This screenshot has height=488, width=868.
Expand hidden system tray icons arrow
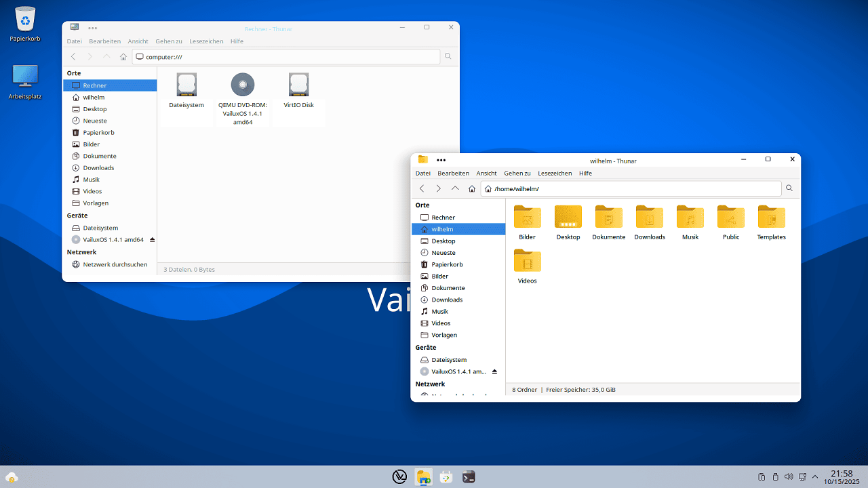tap(815, 476)
